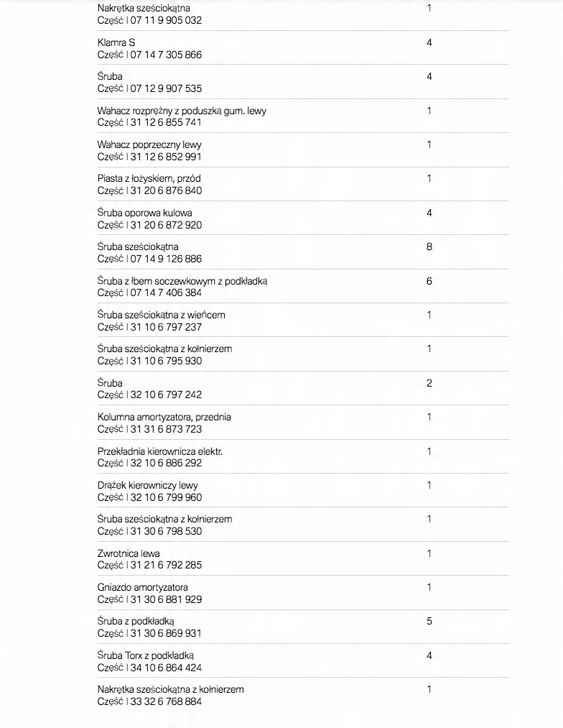The width and height of the screenshot is (563, 728).
Task: Select the "Zwrotnica lewa" part
Action: click(129, 554)
